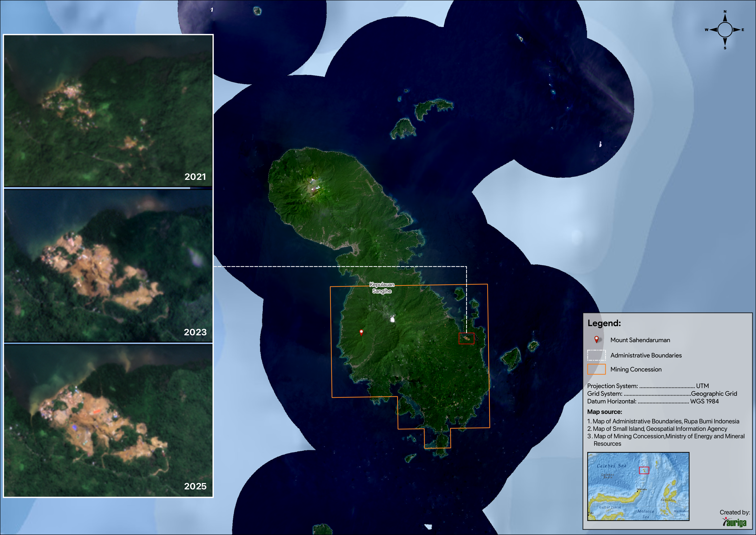756x535 pixels.
Task: Click the 2023 year label
Action: pos(195,332)
